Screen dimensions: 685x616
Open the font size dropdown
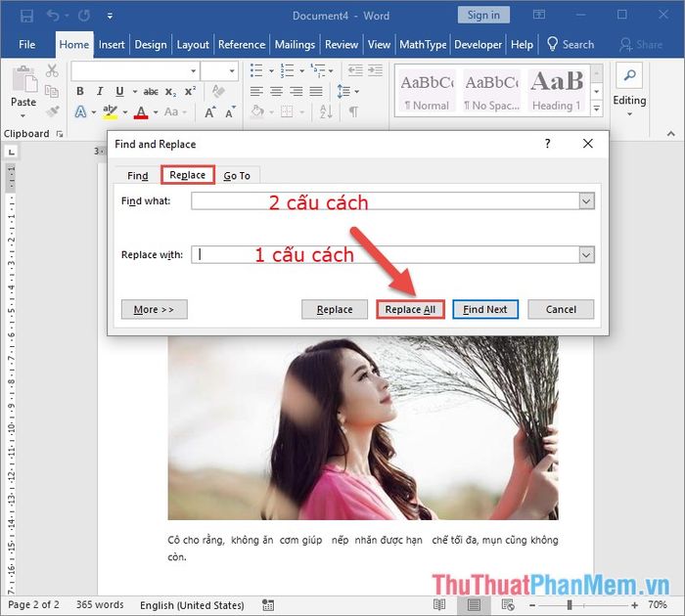click(232, 70)
